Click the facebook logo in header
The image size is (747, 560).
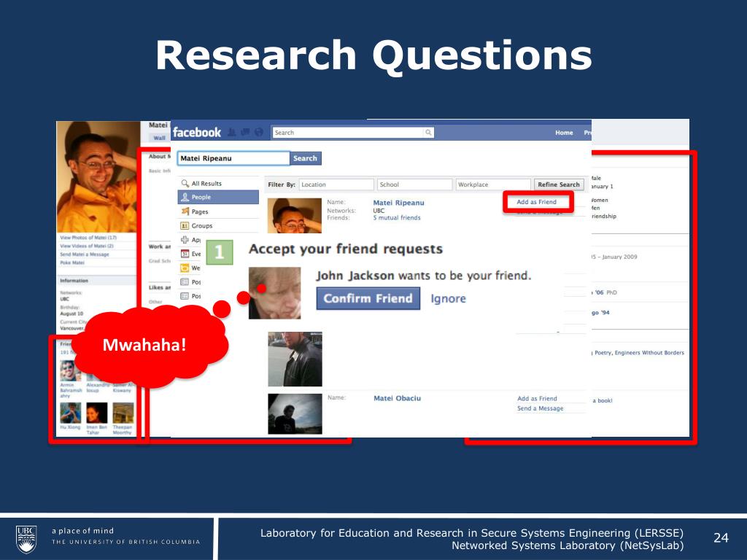pyautogui.click(x=197, y=133)
